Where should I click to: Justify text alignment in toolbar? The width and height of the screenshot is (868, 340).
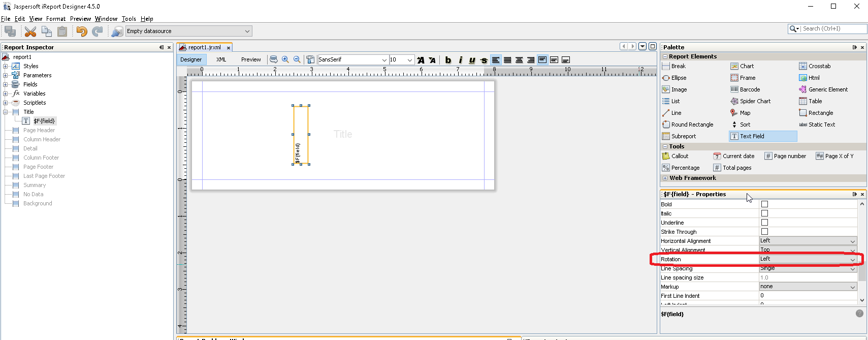tap(507, 60)
